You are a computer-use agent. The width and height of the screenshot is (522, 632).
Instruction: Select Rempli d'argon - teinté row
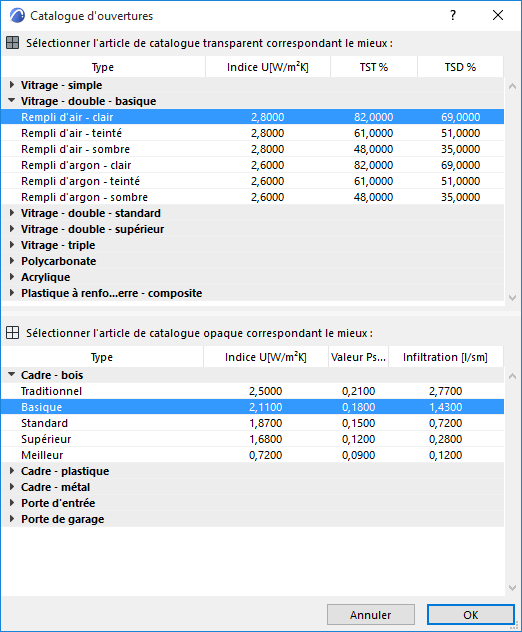click(252, 181)
